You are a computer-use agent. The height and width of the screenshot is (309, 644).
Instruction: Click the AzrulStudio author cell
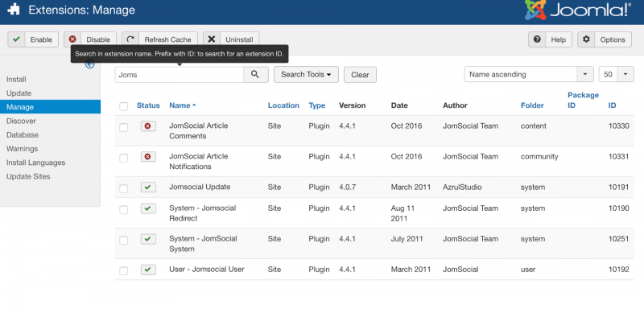[462, 187]
